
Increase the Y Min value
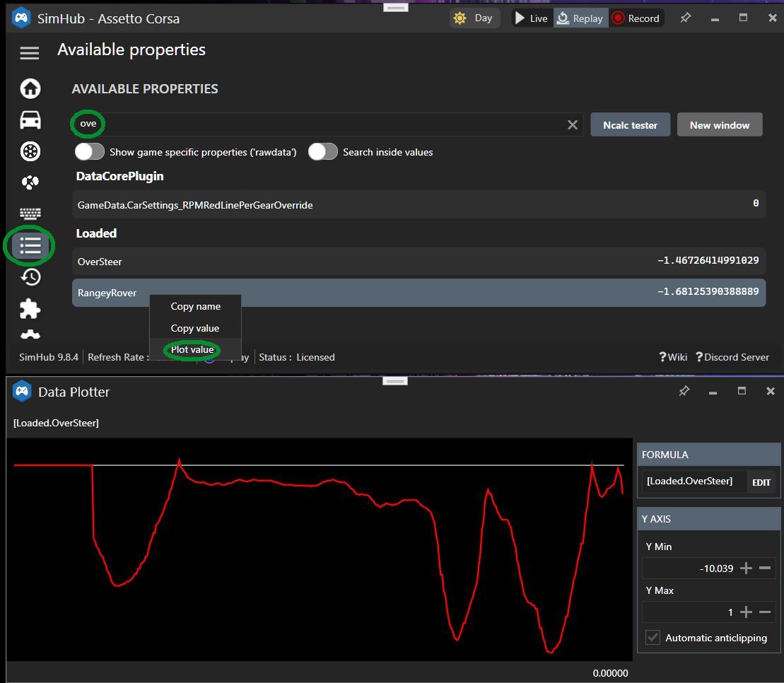click(746, 568)
